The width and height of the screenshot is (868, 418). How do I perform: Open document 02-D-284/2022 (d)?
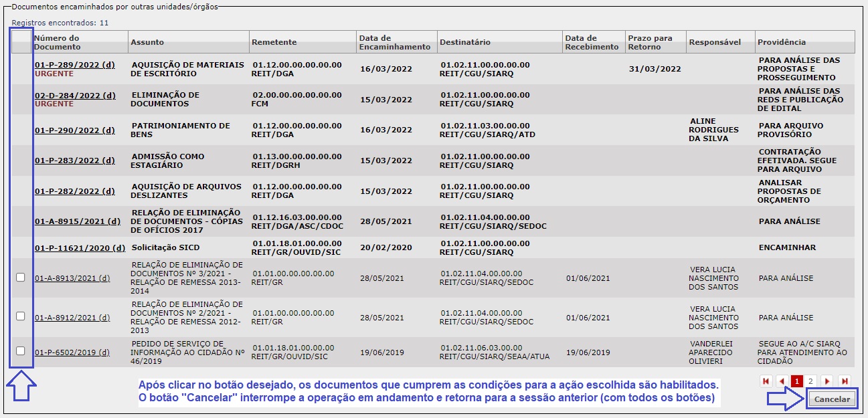pos(75,96)
